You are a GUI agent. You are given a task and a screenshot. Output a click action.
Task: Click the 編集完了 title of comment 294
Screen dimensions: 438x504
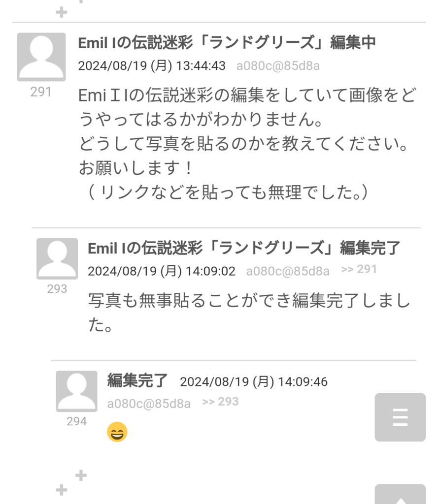(137, 380)
